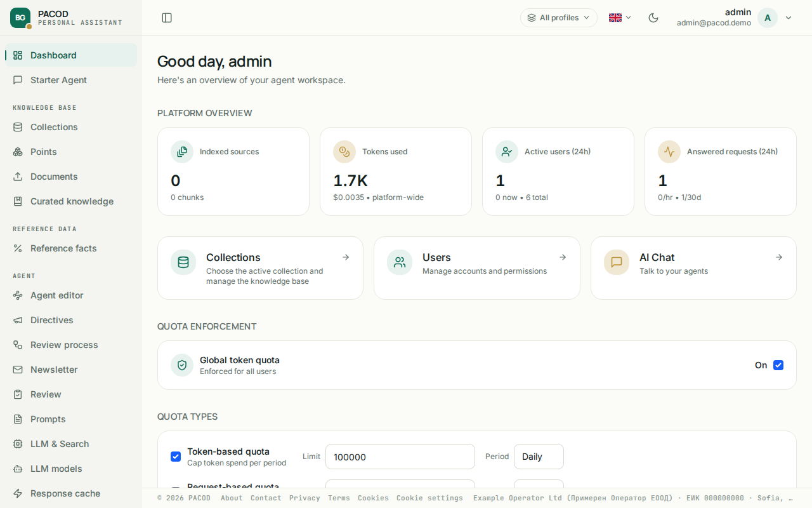
Task: Expand the admin account menu chevron
Action: 789,18
